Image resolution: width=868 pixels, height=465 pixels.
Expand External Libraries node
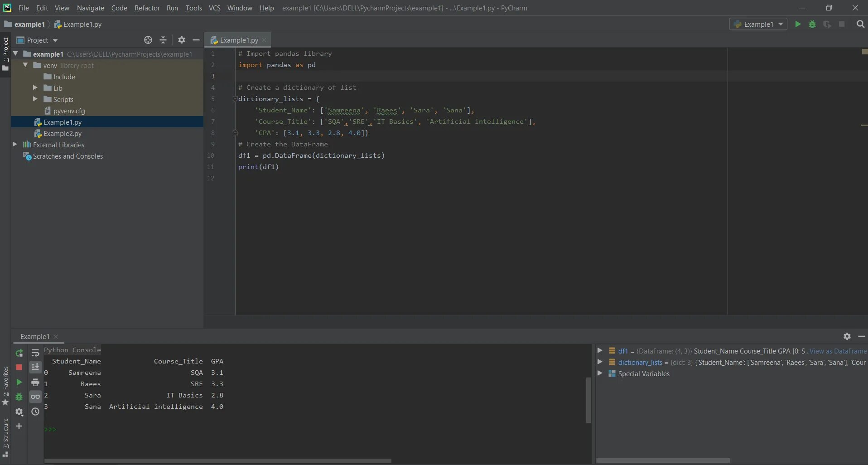(14, 144)
